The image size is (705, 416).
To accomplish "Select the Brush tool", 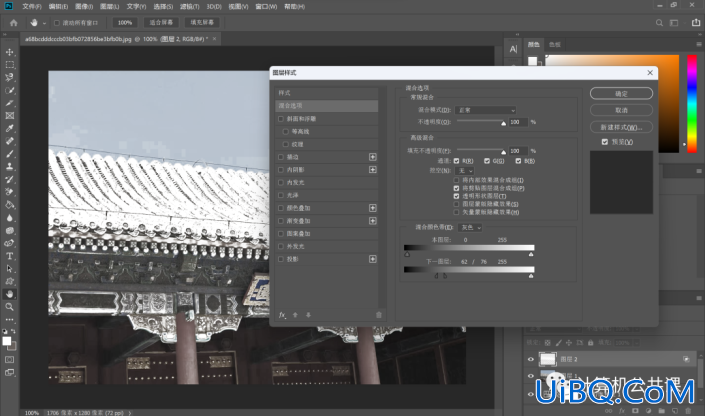I will 9,154.
